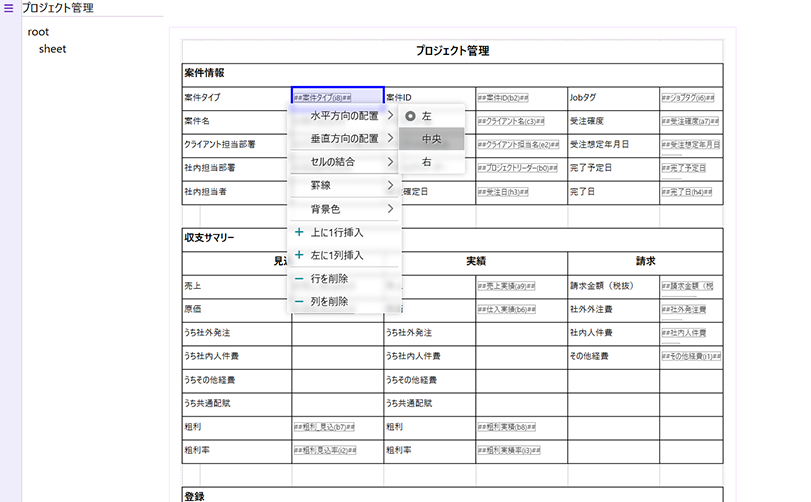Open the 罫線 submenu
Viewport: 811px width, 502px height.
tap(344, 185)
